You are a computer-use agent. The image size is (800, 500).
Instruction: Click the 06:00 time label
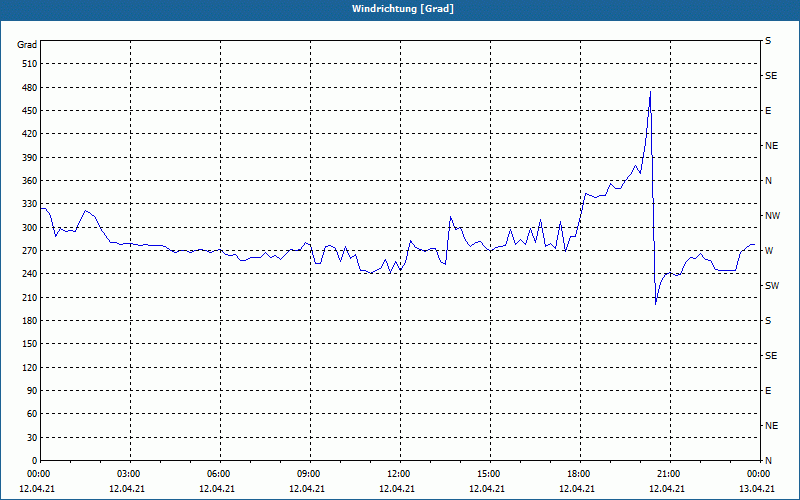click(x=218, y=474)
